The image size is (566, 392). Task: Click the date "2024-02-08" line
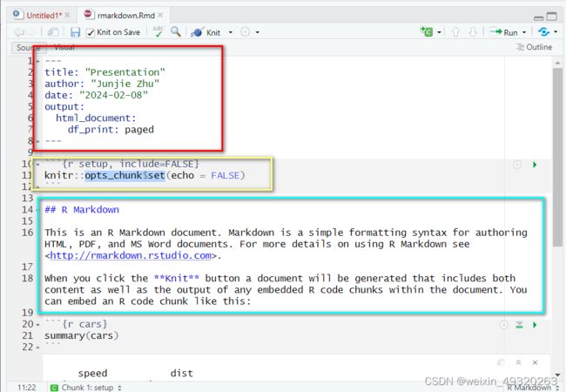[96, 95]
